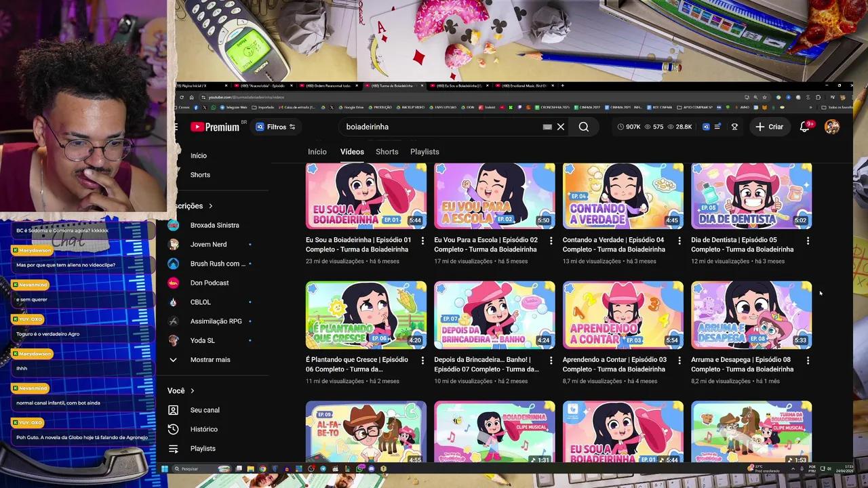The width and height of the screenshot is (868, 488).
Task: Click the Seu canal sidebar icon
Action: [x=173, y=410]
